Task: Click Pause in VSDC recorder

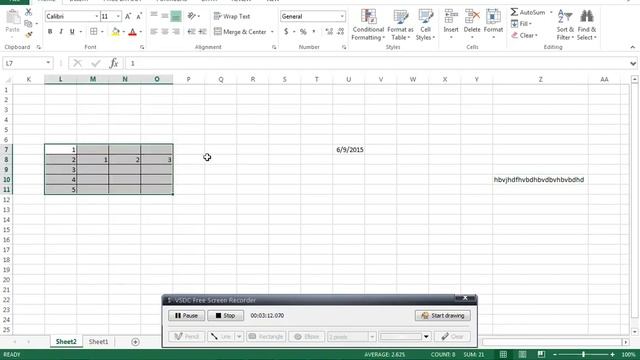Action: (186, 316)
